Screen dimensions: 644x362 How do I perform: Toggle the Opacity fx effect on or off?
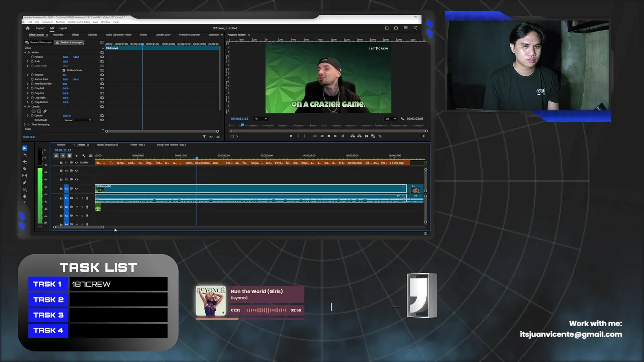tap(29, 107)
